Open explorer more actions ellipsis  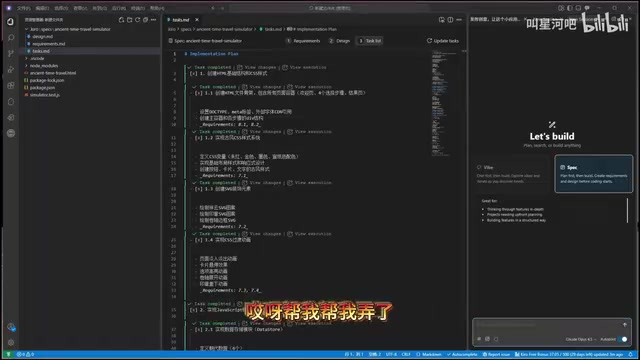[x=153, y=20]
